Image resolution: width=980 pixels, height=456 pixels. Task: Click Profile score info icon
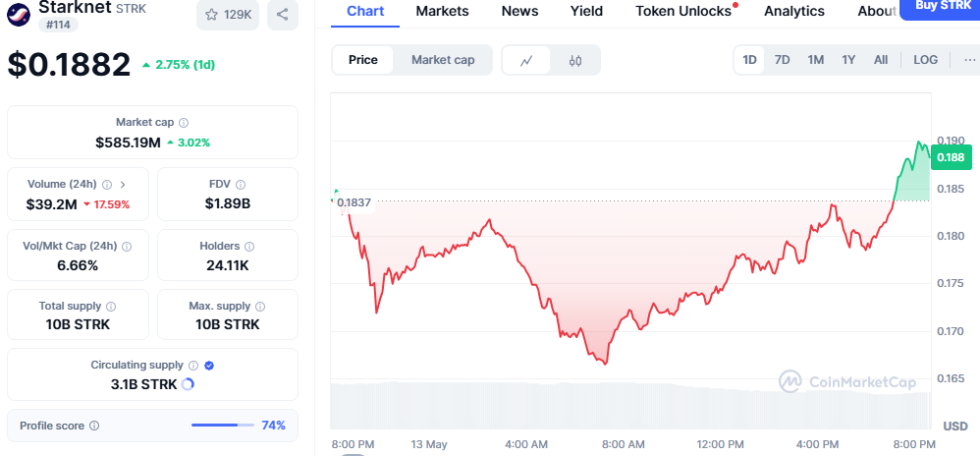point(94,426)
